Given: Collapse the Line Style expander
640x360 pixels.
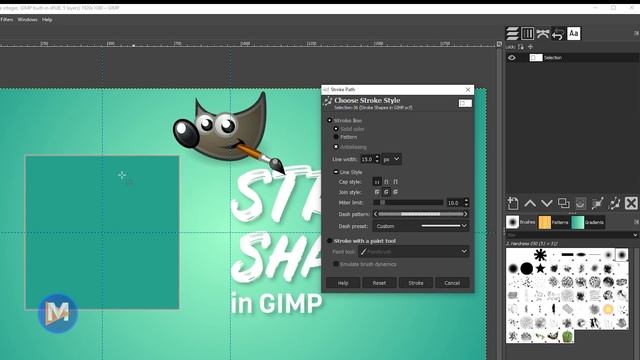Looking at the screenshot, I should tap(336, 172).
